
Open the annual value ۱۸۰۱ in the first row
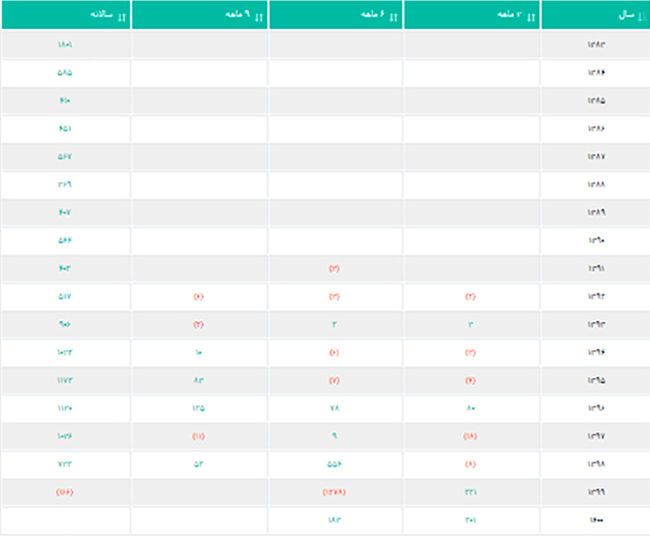pyautogui.click(x=66, y=44)
